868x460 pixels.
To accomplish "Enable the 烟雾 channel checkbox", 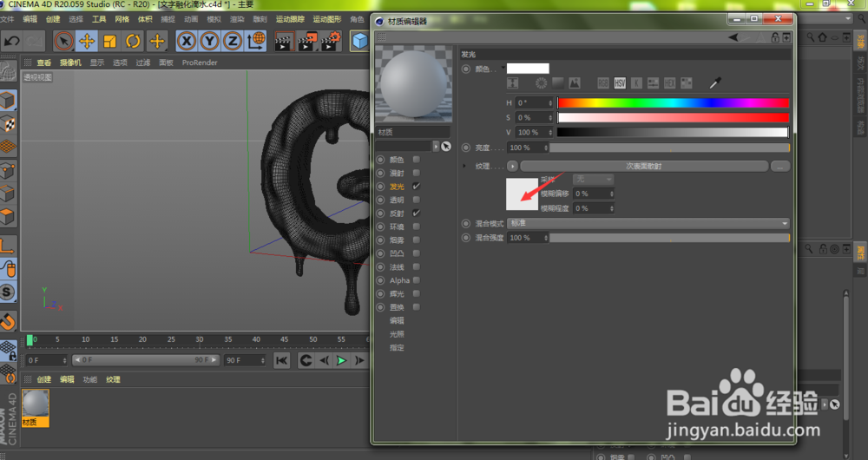I will [417, 240].
